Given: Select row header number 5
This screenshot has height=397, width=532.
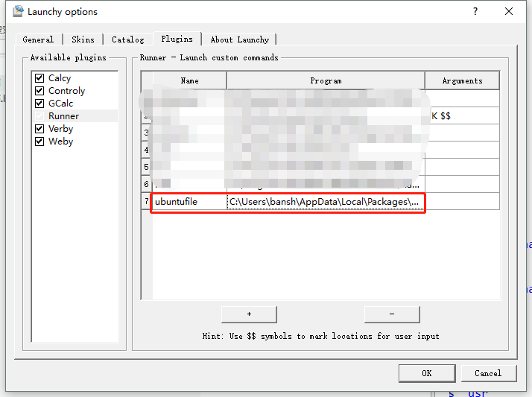Looking at the screenshot, I should coord(147,167).
